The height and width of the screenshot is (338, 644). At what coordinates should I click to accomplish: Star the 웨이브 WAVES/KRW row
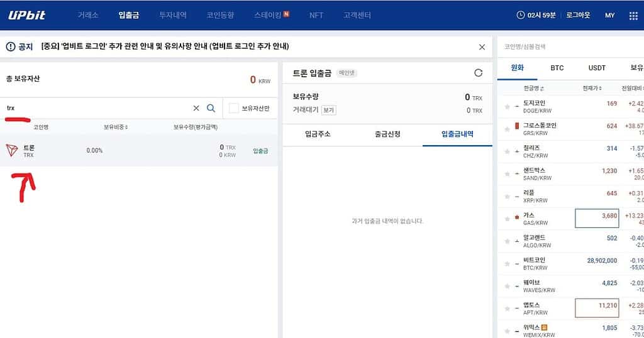(508, 286)
